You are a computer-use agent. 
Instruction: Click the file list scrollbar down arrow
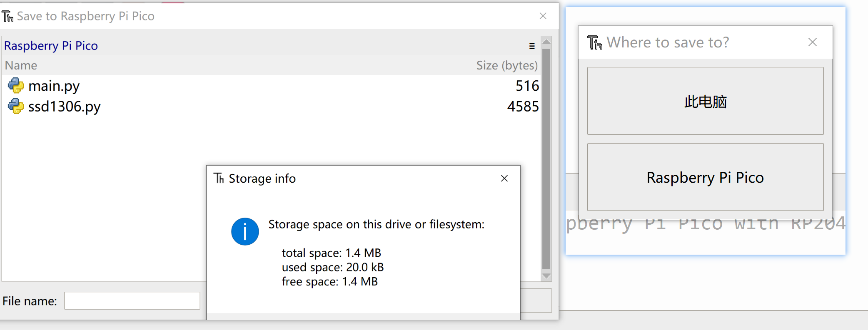pos(546,276)
